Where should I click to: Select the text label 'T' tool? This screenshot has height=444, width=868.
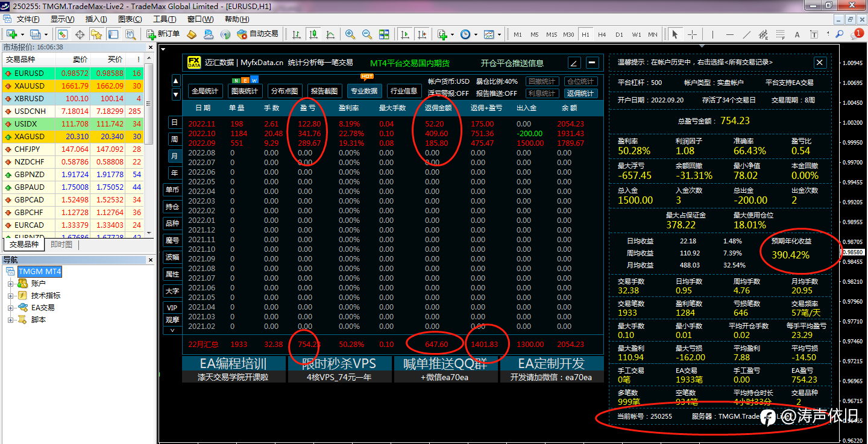click(x=815, y=34)
